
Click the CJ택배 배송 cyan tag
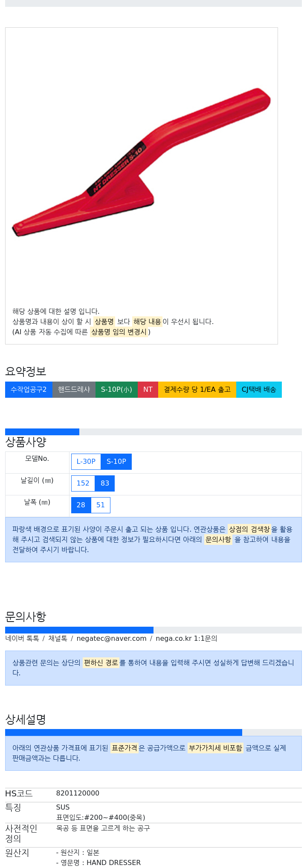(x=259, y=389)
